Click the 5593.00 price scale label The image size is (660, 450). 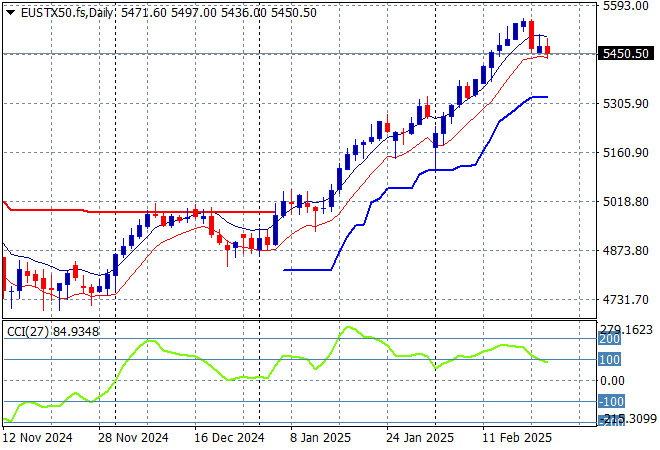coord(626,7)
